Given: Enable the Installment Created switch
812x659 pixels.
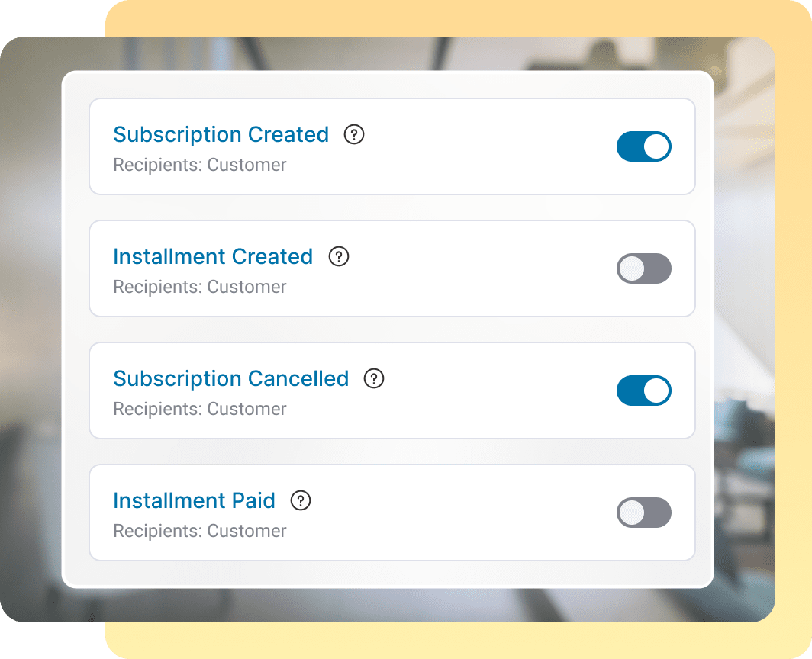Looking at the screenshot, I should (643, 268).
